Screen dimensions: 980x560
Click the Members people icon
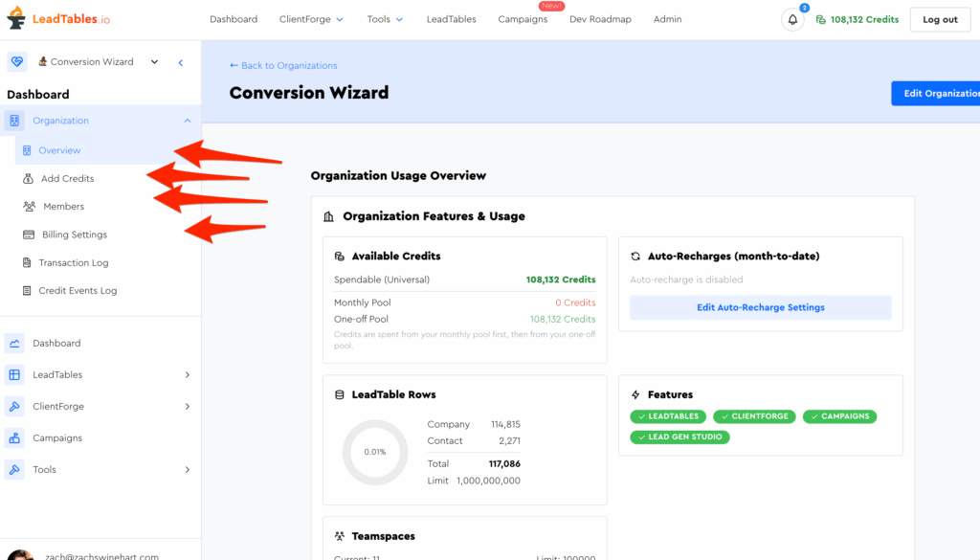(x=30, y=207)
